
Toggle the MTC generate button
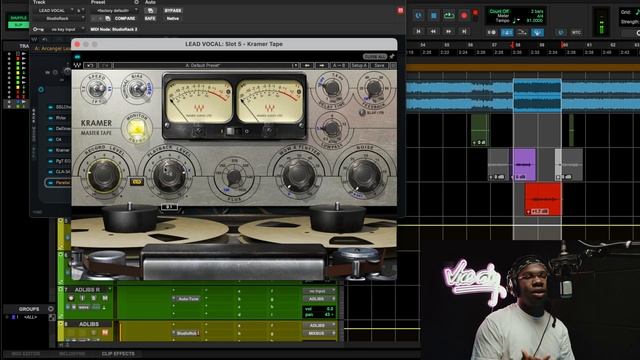pos(576,32)
